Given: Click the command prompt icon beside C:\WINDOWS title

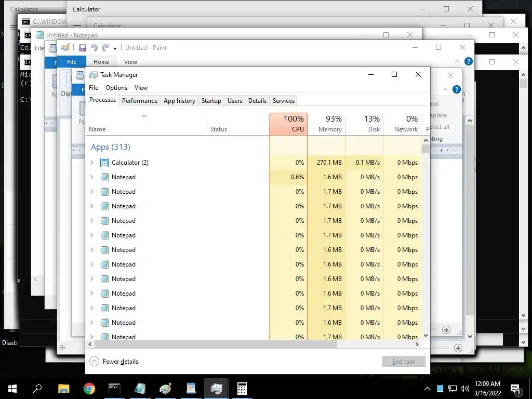Looking at the screenshot, I should point(26,22).
